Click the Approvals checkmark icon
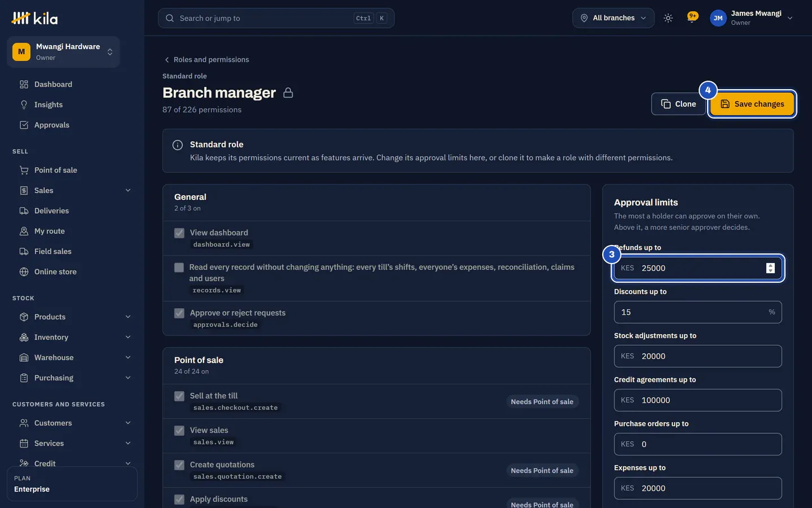The width and height of the screenshot is (812, 508). (x=24, y=125)
